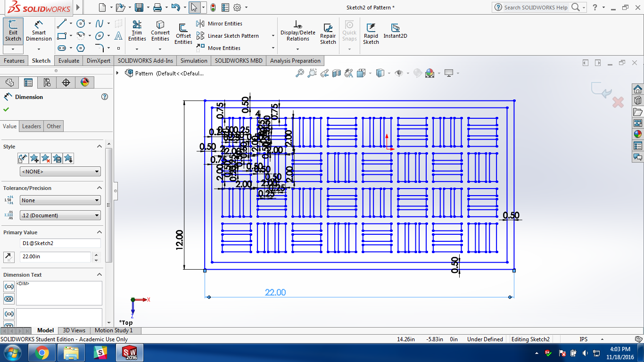This screenshot has height=362, width=644.
Task: Switch to the FeatureManager design tree tab
Action: 9,82
